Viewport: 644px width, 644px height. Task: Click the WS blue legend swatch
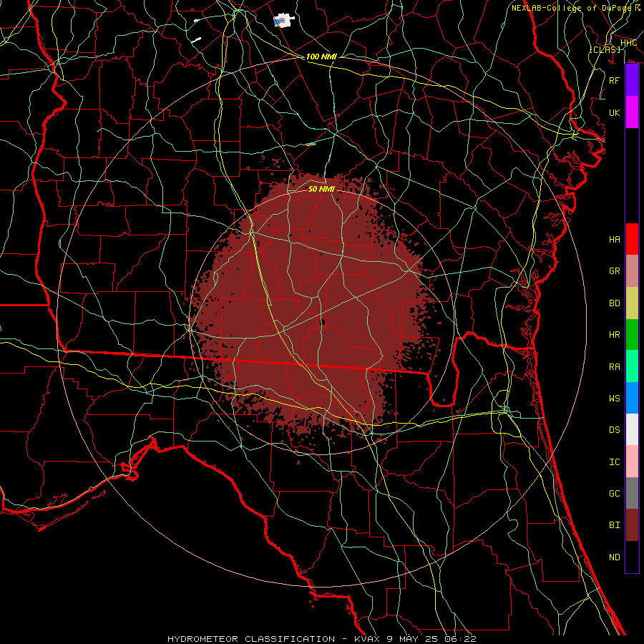[x=632, y=398]
